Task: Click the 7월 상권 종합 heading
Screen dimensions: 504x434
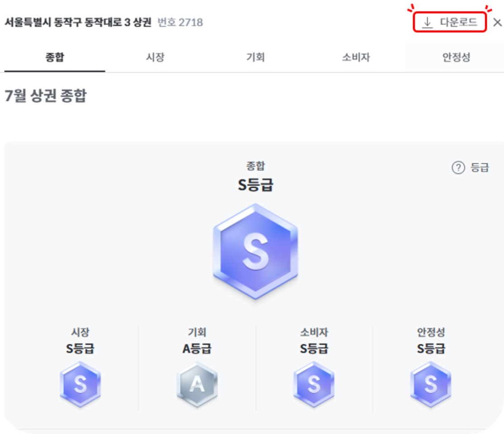Action: coord(45,96)
